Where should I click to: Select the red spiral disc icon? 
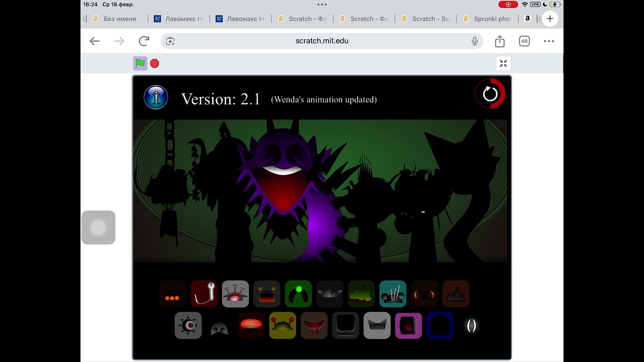tap(251, 326)
